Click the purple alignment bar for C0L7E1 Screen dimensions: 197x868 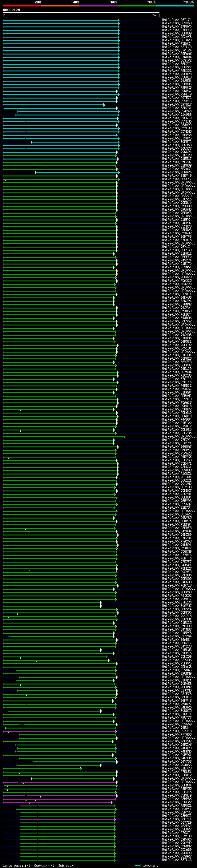[68, 819]
